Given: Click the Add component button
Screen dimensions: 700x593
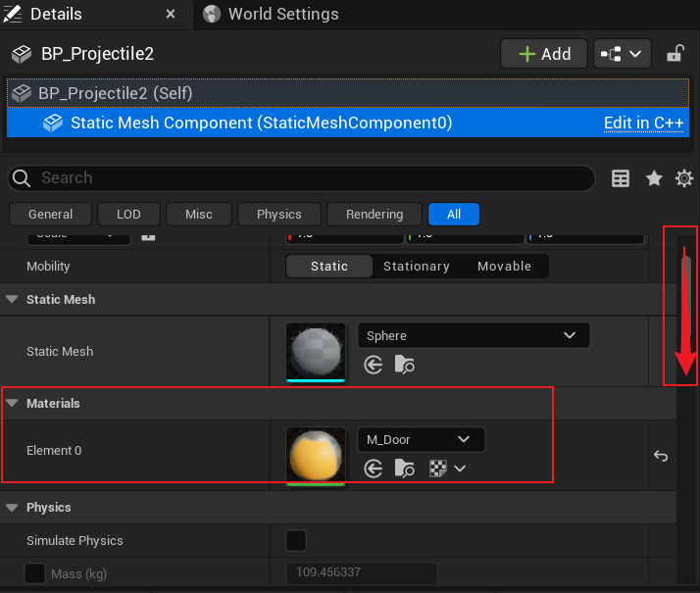Looking at the screenshot, I should tap(544, 54).
